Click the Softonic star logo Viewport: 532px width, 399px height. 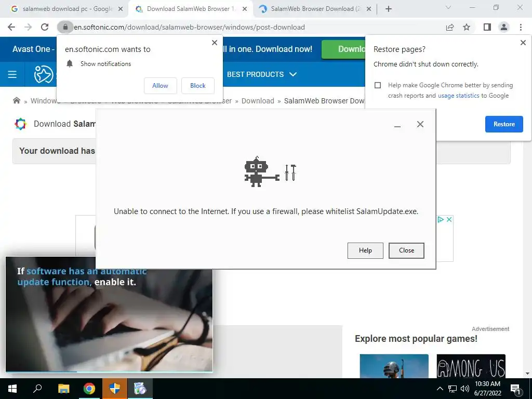point(44,74)
